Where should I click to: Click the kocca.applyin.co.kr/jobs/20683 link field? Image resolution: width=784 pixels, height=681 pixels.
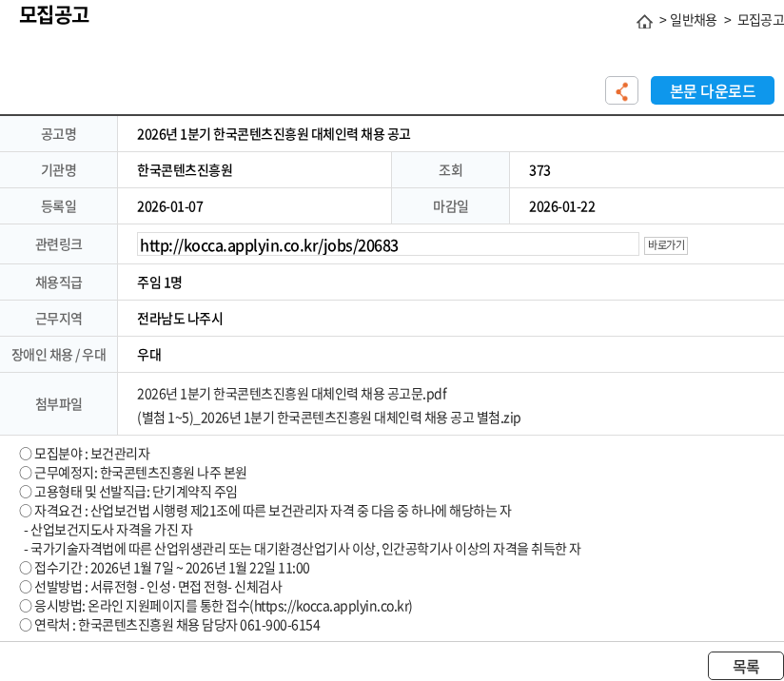tap(387, 244)
